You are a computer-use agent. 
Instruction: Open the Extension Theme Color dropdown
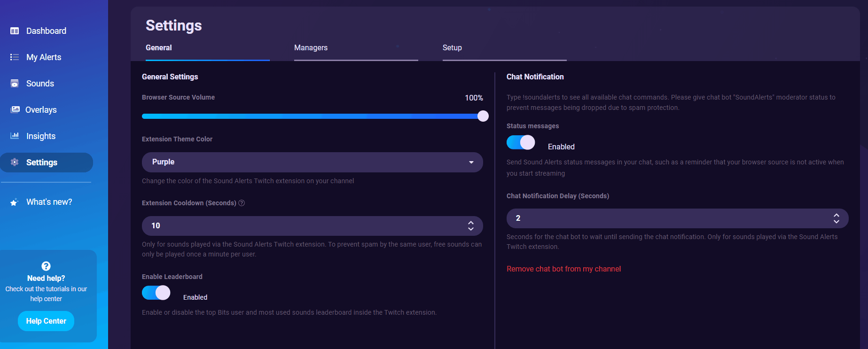[313, 162]
